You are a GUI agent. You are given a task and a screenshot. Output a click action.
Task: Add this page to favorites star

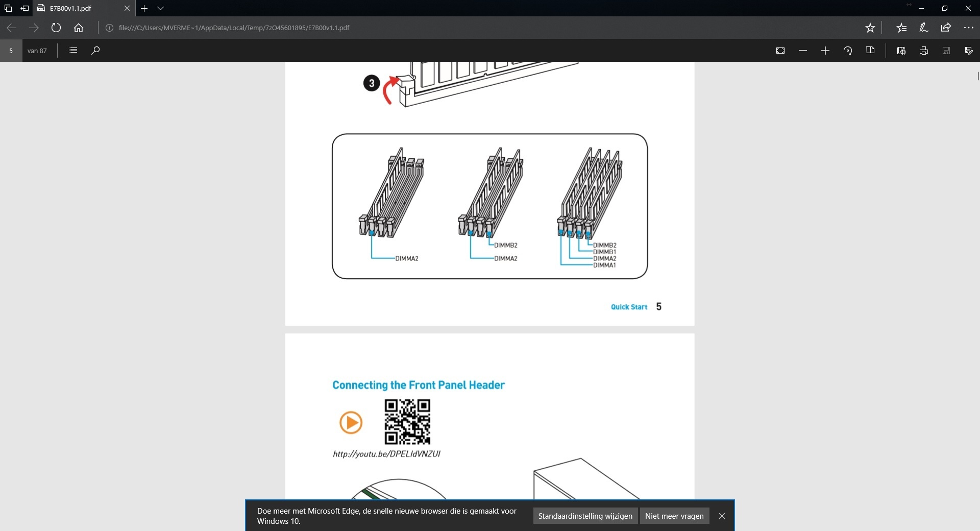point(870,28)
